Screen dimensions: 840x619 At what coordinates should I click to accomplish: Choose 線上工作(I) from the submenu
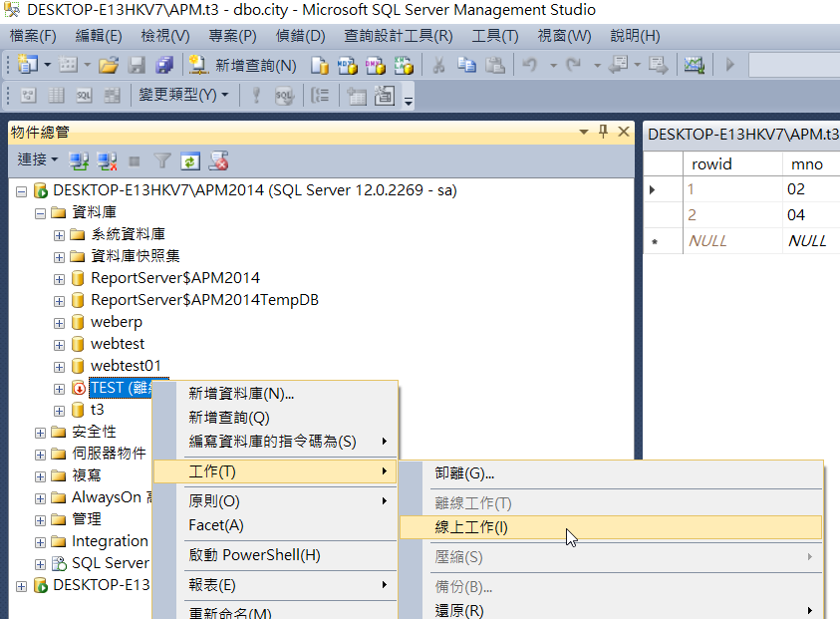point(611,527)
